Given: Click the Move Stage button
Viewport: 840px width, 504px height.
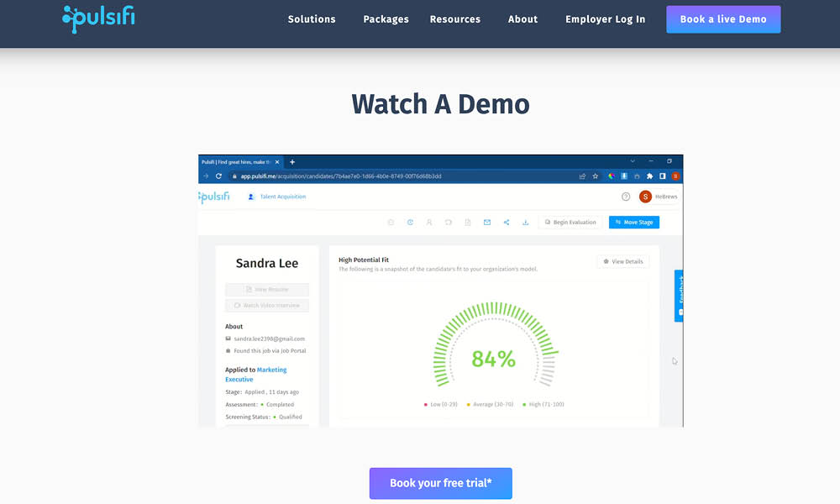Looking at the screenshot, I should [634, 223].
